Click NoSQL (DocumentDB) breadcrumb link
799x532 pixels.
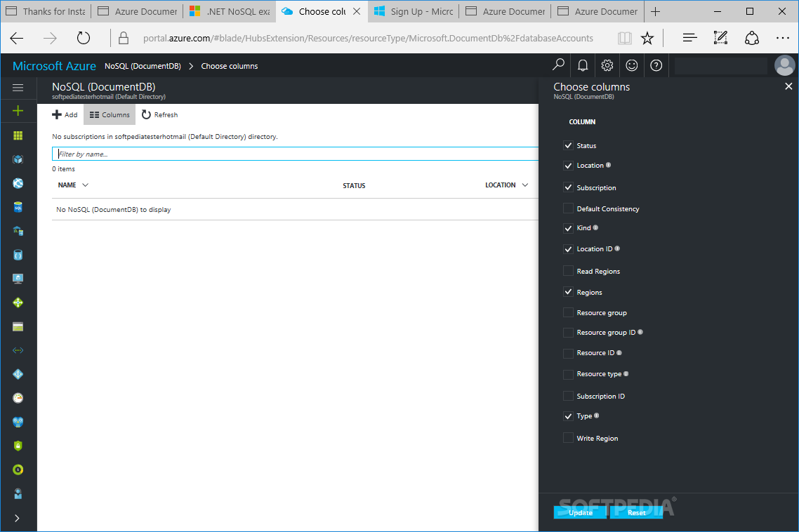(x=143, y=66)
